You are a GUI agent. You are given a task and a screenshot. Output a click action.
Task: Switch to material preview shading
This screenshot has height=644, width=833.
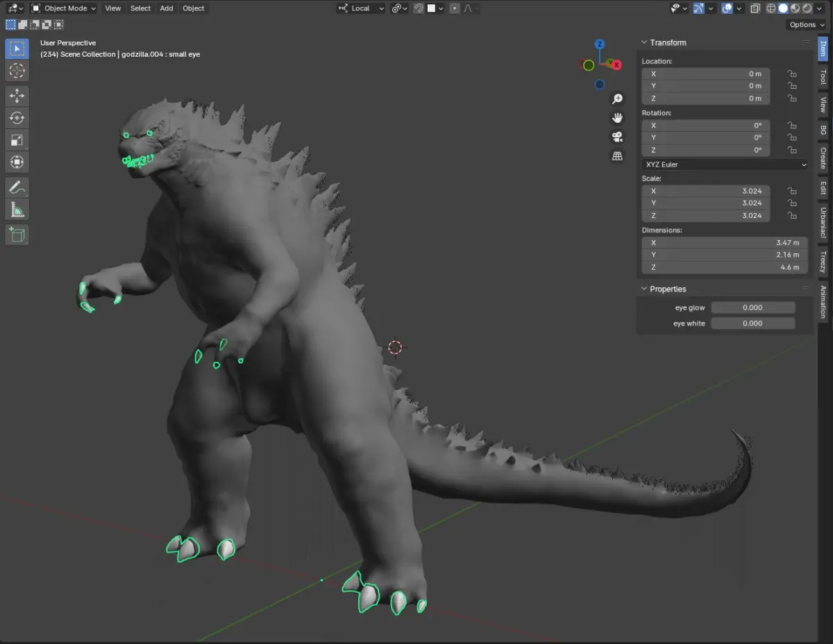pos(795,8)
